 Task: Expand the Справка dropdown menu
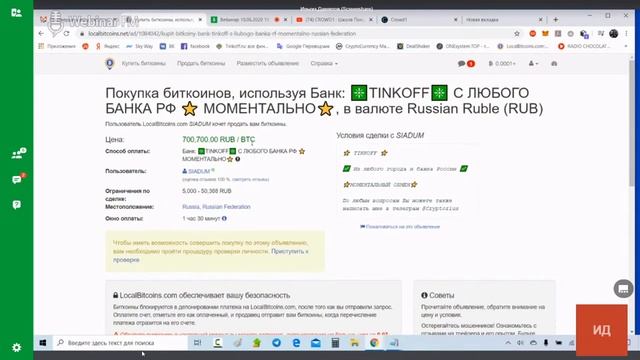tap(324, 64)
